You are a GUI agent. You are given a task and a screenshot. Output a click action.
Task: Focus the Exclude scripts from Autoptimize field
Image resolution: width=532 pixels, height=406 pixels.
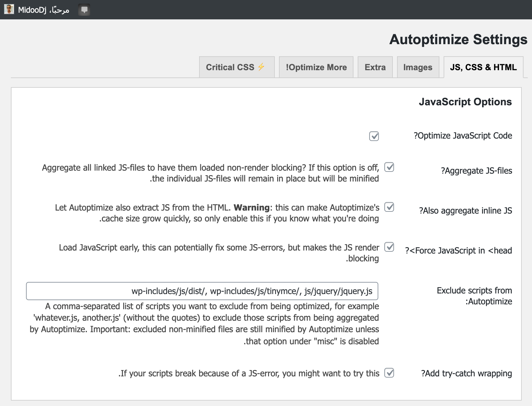click(202, 291)
